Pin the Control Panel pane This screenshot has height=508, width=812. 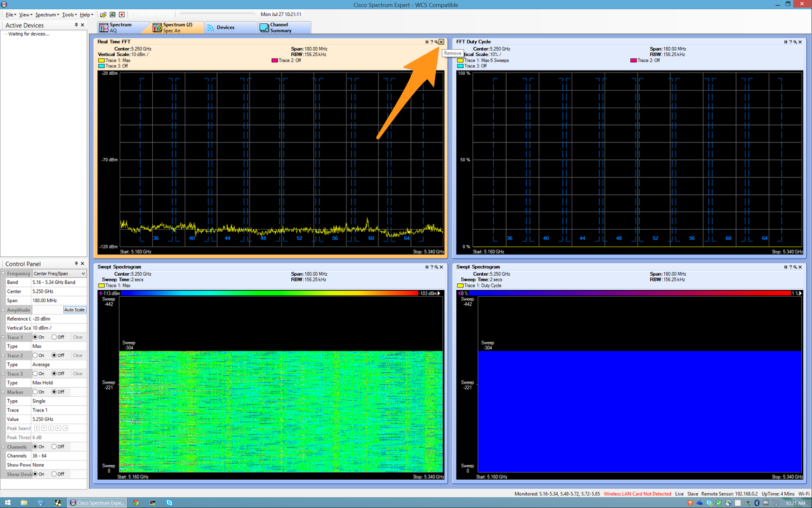coord(76,264)
